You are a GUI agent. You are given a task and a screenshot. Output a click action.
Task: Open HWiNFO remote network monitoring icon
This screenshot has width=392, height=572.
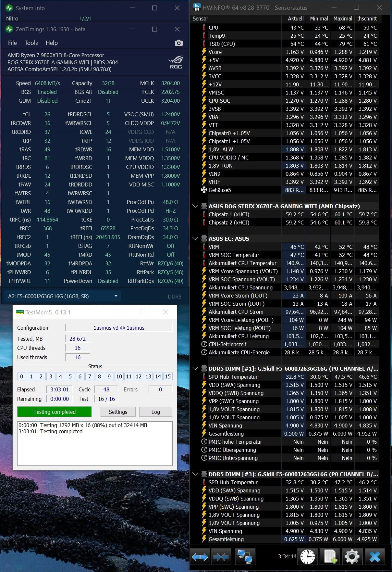click(x=245, y=557)
